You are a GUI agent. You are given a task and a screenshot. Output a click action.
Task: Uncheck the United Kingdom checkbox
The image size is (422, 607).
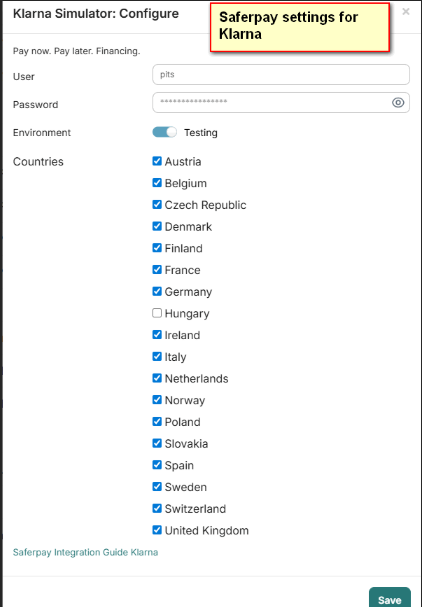click(157, 530)
